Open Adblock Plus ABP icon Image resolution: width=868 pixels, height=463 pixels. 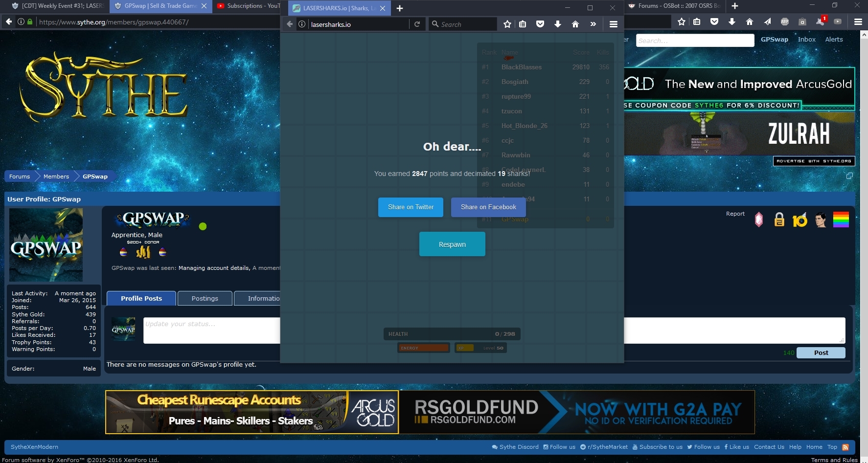[x=785, y=22]
